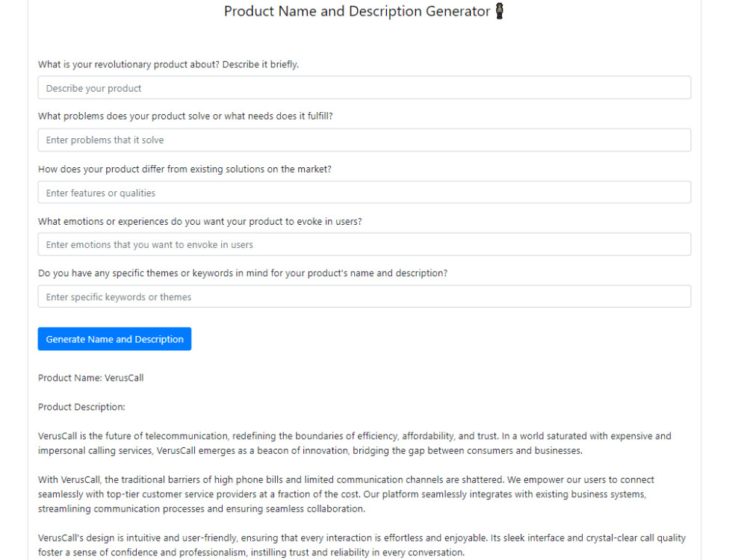Click the Product Name and Description Generator heading
The width and height of the screenshot is (747, 560).
[x=357, y=11]
